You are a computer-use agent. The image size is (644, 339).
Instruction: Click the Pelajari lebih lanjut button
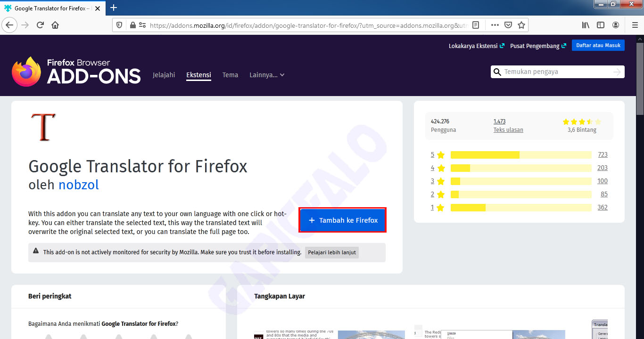tap(332, 252)
